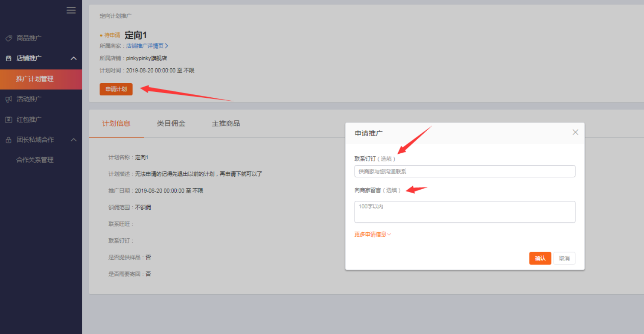Collapse the 店铺推广 menu chevron

[x=73, y=59]
